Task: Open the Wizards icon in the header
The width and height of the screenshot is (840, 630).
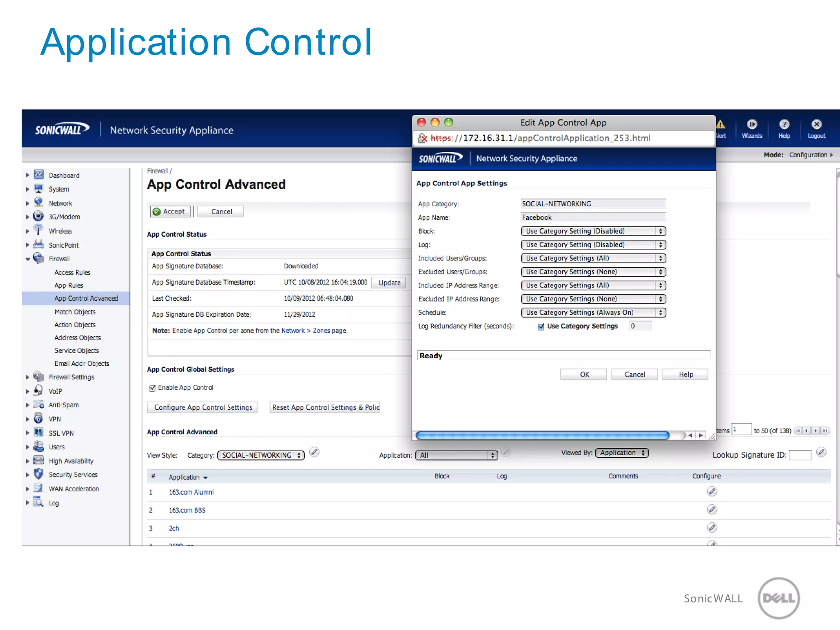Action: pos(752,124)
